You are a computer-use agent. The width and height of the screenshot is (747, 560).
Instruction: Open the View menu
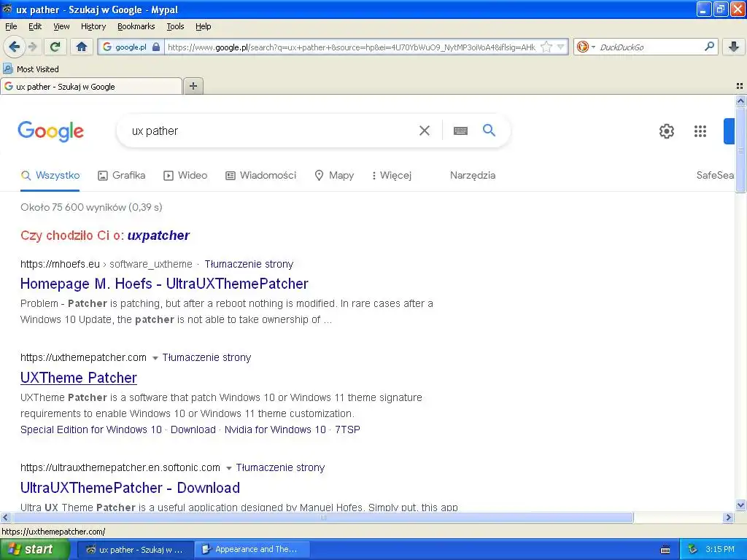tap(61, 26)
